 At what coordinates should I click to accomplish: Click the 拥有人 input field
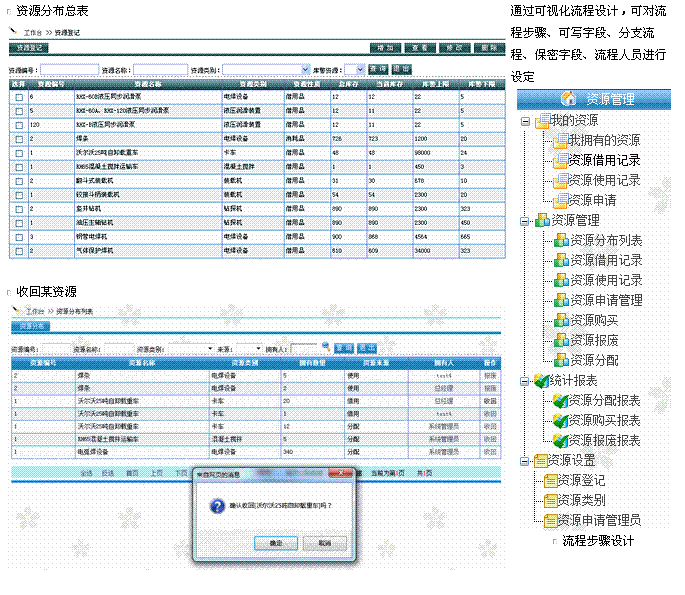[305, 349]
